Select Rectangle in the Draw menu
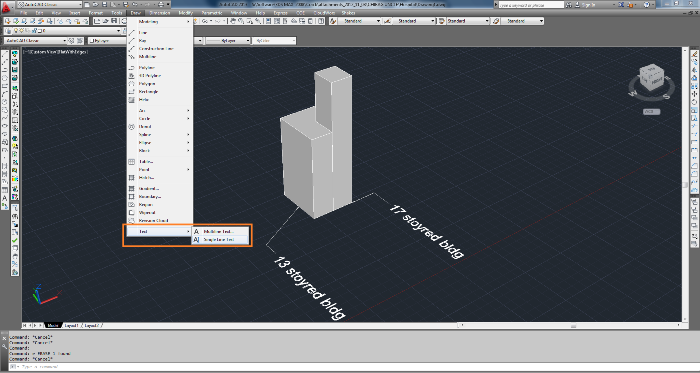The height and width of the screenshot is (373, 700). tap(160, 91)
